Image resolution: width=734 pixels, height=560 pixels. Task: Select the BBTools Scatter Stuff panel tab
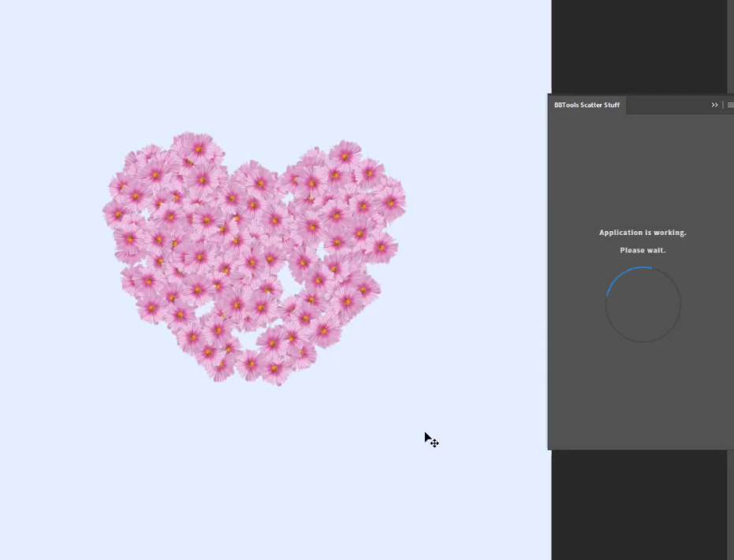click(x=587, y=105)
